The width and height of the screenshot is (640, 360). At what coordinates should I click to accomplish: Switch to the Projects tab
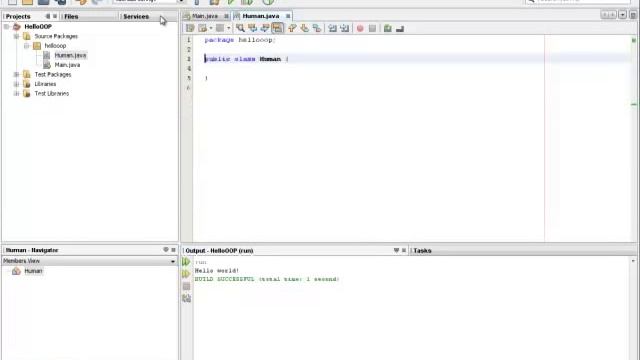click(18, 16)
